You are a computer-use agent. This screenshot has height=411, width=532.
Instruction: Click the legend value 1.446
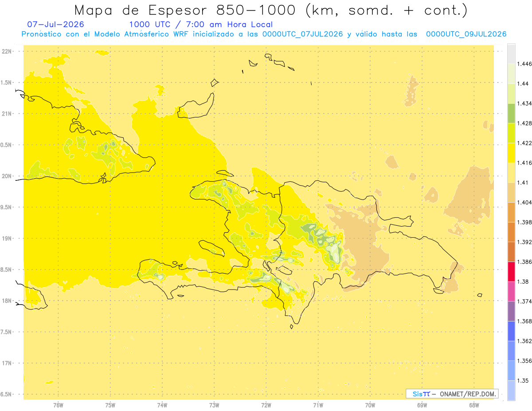click(x=524, y=64)
